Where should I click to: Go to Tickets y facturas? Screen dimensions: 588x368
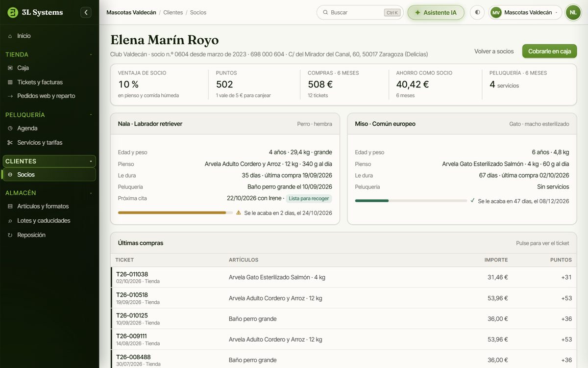point(49,82)
